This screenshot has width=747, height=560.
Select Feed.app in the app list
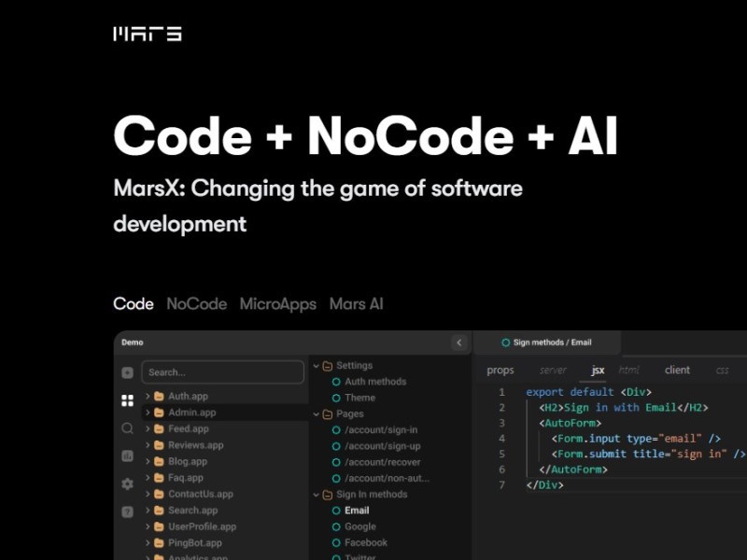pos(189,428)
